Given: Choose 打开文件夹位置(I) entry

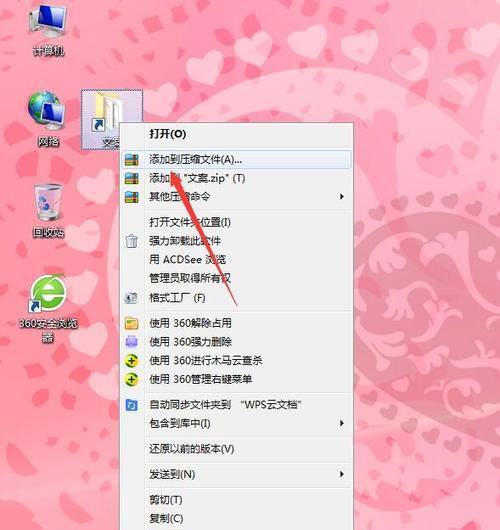Looking at the screenshot, I should pos(237,222).
